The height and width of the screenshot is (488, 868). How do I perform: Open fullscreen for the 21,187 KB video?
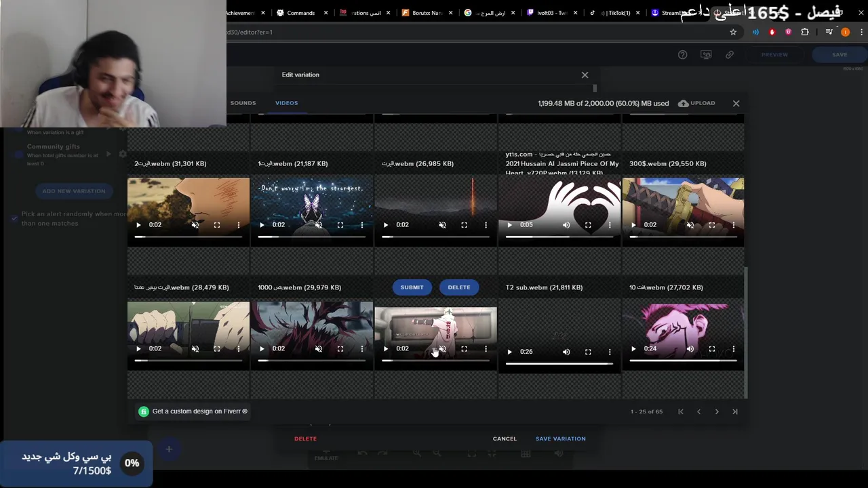pos(340,225)
